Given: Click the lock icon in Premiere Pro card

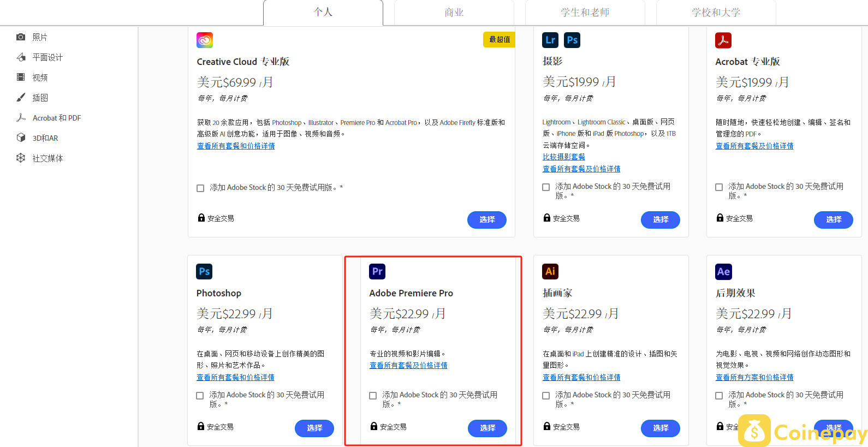Looking at the screenshot, I should pos(374,426).
